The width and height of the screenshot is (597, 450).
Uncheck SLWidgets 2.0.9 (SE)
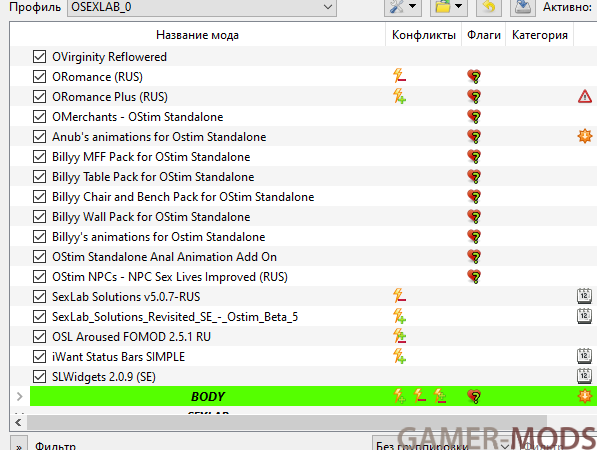pyautogui.click(x=40, y=377)
